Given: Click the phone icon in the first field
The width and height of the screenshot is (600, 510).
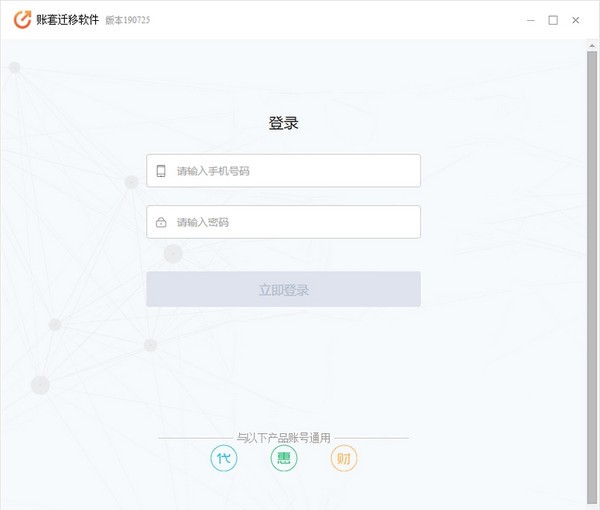Looking at the screenshot, I should pyautogui.click(x=161, y=171).
